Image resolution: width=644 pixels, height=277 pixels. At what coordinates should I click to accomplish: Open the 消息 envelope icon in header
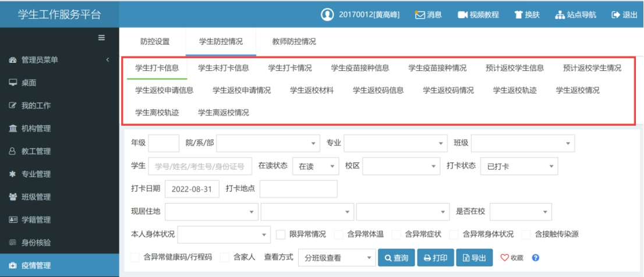coord(420,15)
